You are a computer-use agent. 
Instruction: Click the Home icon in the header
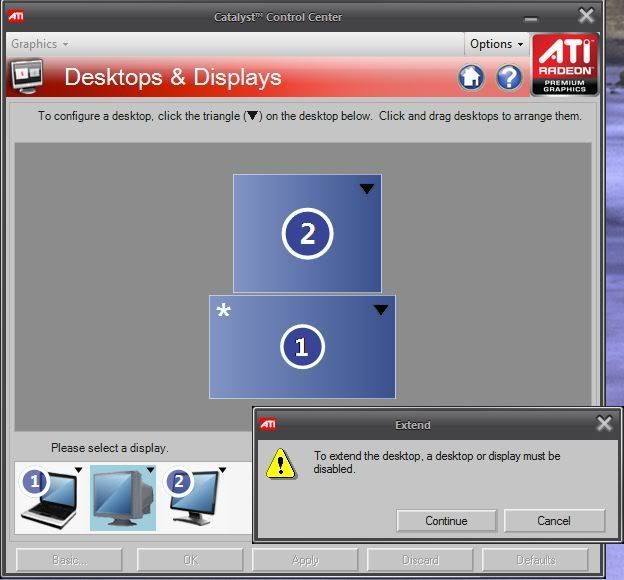pos(472,77)
